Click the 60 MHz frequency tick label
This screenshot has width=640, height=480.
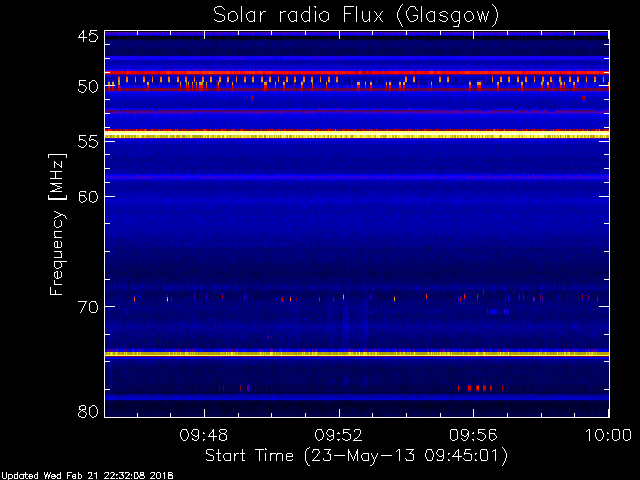pyautogui.click(x=87, y=196)
